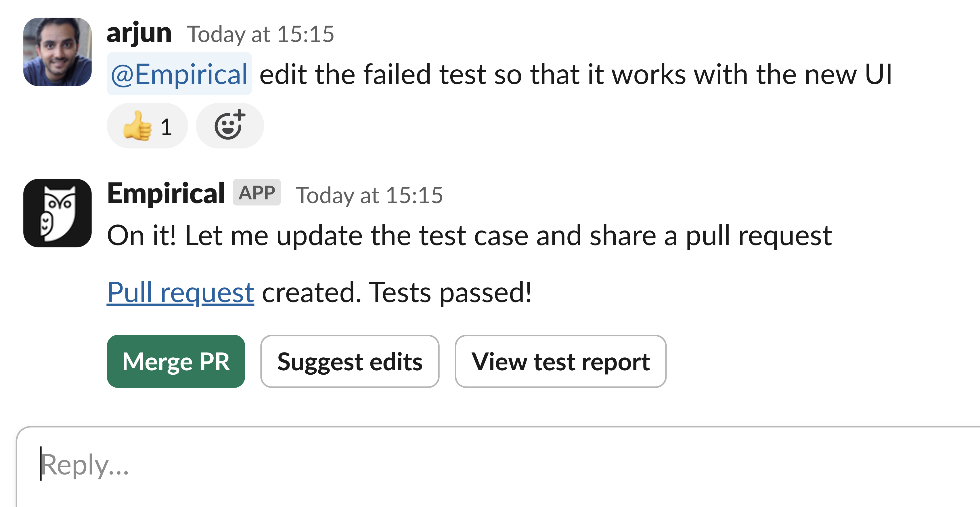Click the Empirical app name

(165, 193)
